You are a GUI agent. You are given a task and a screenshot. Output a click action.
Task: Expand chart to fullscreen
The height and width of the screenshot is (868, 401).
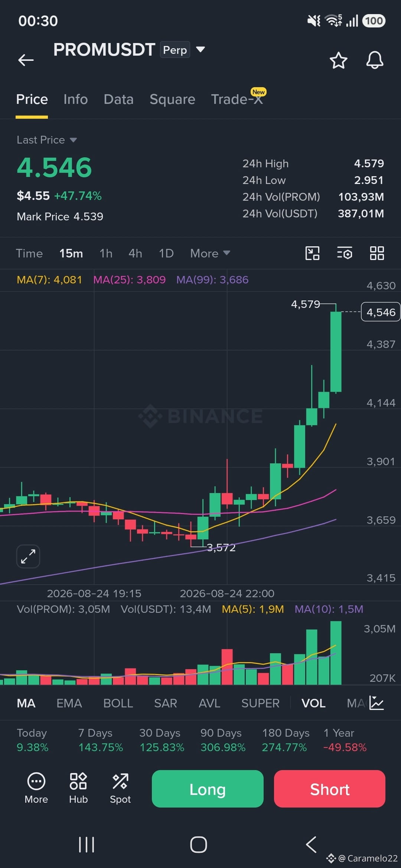pyautogui.click(x=28, y=556)
